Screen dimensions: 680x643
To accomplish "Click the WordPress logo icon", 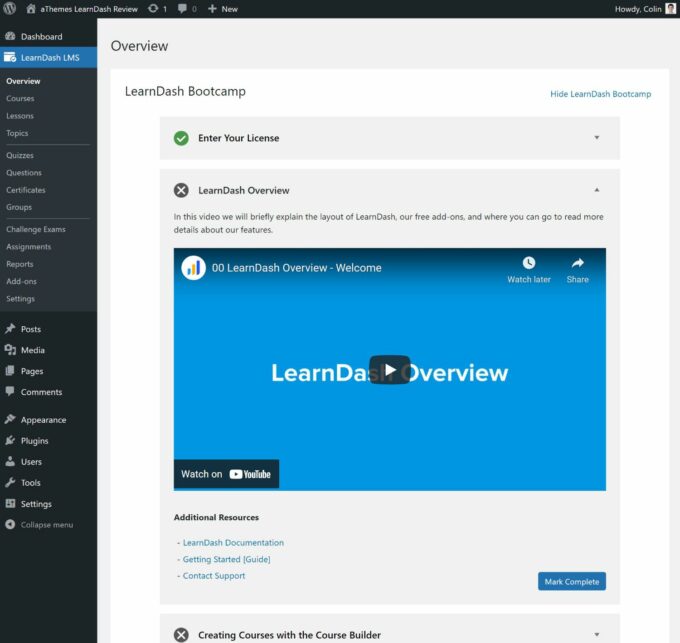I will pos(10,9).
